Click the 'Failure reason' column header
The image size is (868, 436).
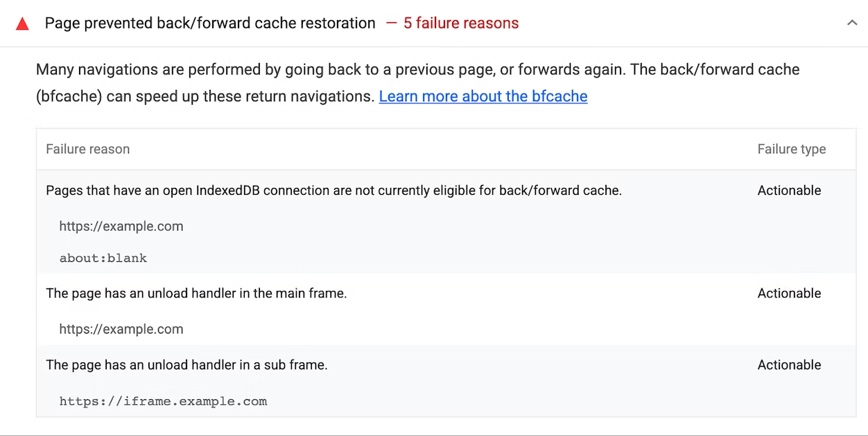tap(87, 149)
